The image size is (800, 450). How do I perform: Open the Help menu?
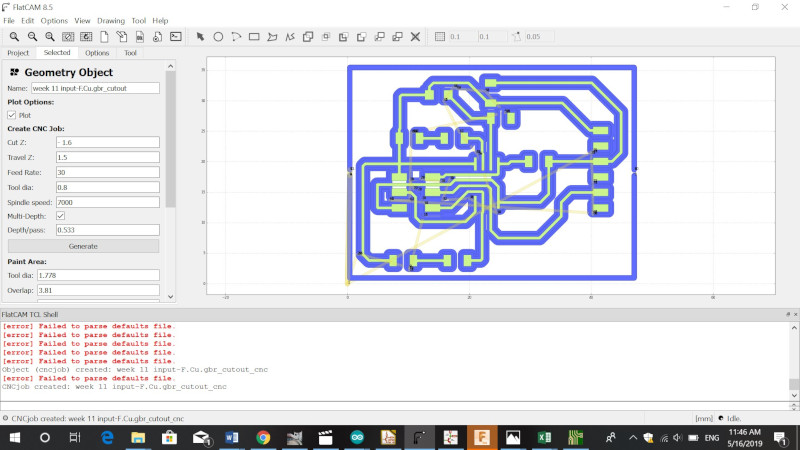(x=160, y=21)
